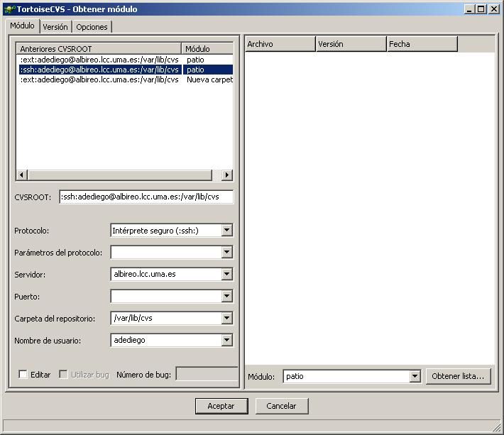The height and width of the screenshot is (435, 504).
Task: Click the Obtener lista... button
Action: 459,376
